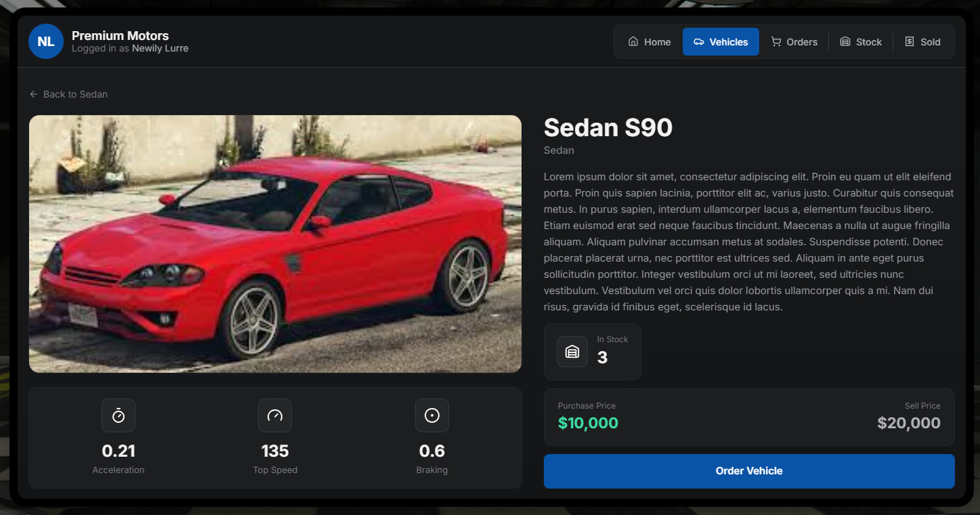Click the Braking disc icon
980x515 pixels.
coord(432,415)
